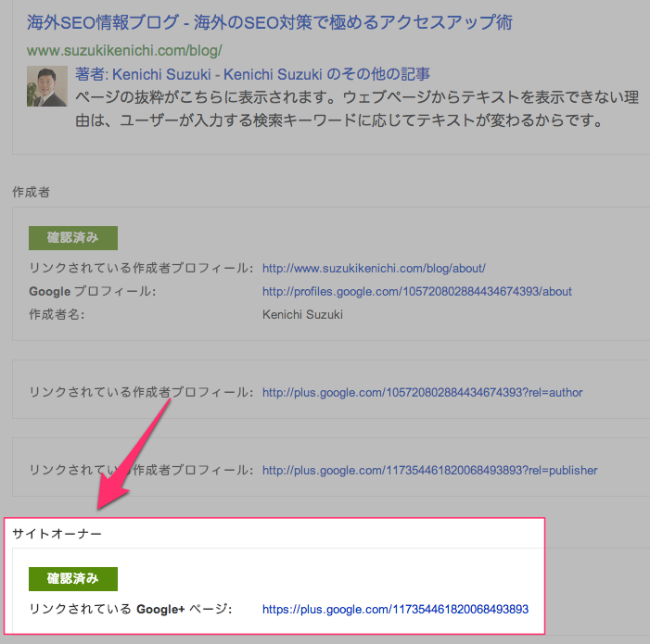Viewport: 650px width, 644px height.
Task: Click the author name value Kenichi Suzuki
Action: click(x=302, y=315)
